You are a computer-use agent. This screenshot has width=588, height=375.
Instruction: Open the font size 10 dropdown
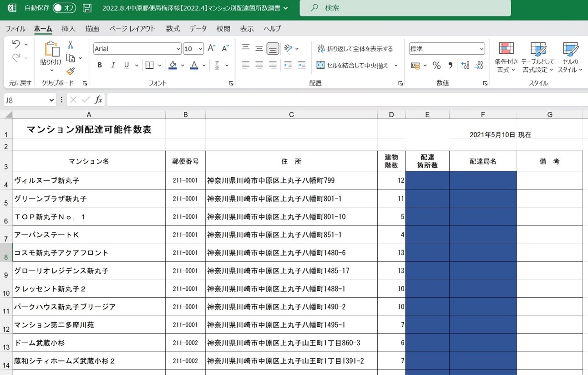(x=200, y=49)
